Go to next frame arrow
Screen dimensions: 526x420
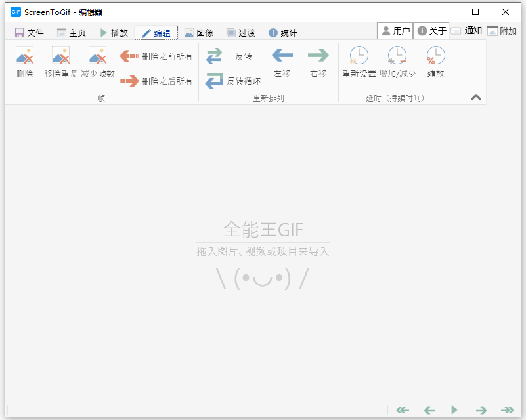click(x=481, y=410)
